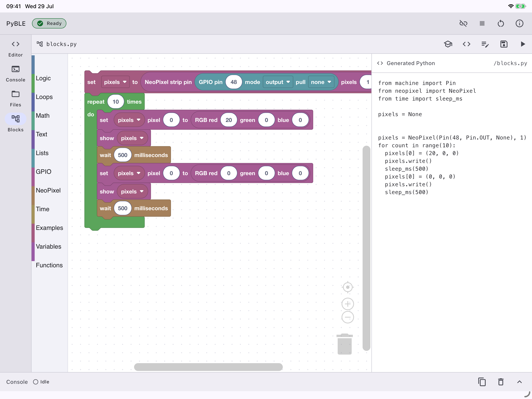Open pixels dropdown in red 20 set block
The height and width of the screenshot is (399, 532).
coord(129,120)
